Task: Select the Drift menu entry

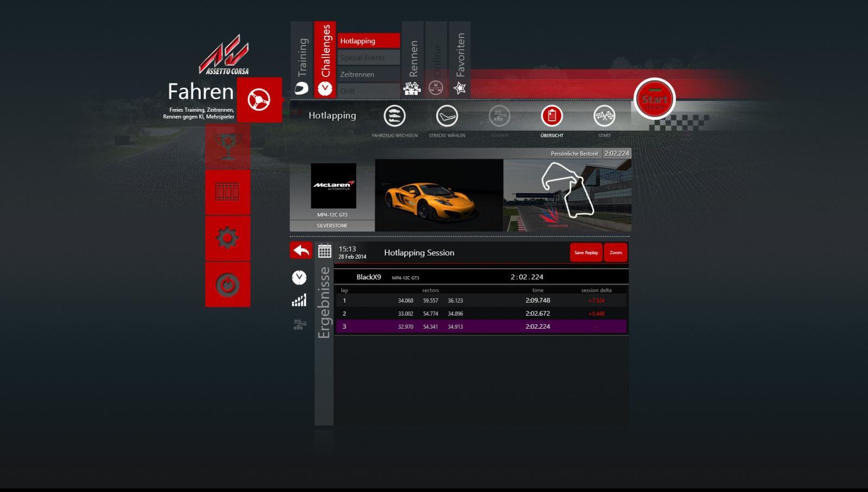Action: pos(369,91)
